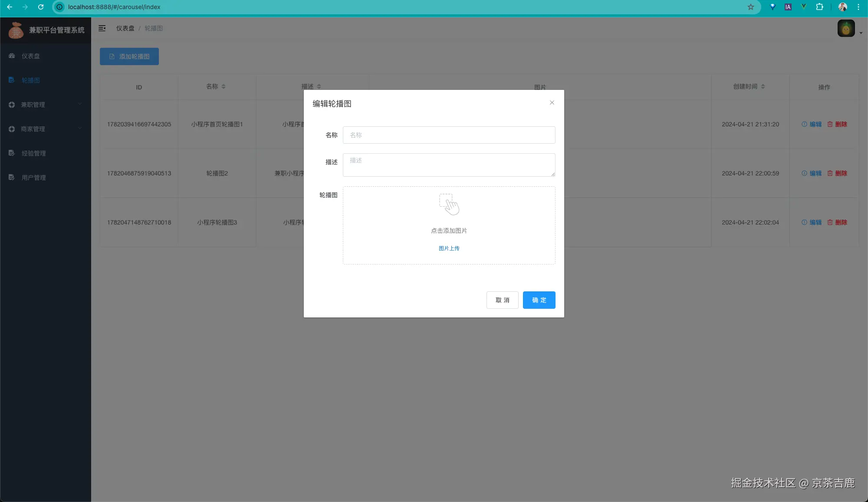The image size is (868, 502).
Task: Click the edit icon for 小程序首页轮播图1
Action: click(x=803, y=124)
